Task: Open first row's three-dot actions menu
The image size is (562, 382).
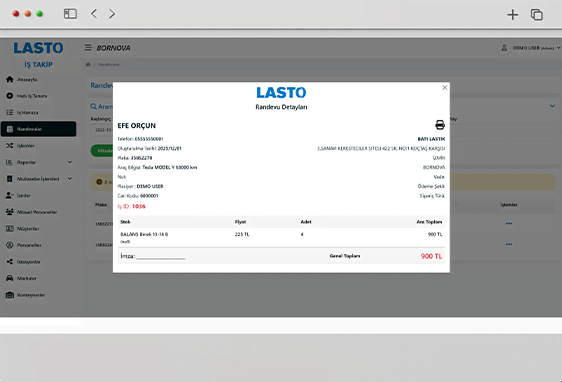Action: pos(509,223)
